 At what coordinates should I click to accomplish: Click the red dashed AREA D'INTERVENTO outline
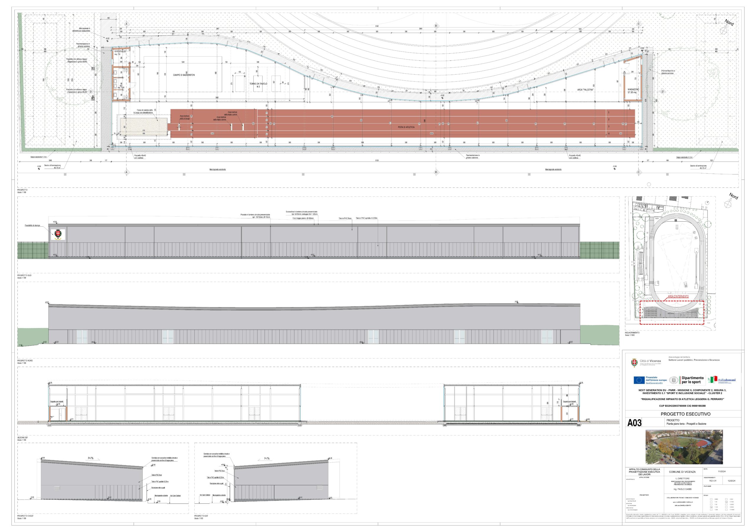click(x=672, y=312)
